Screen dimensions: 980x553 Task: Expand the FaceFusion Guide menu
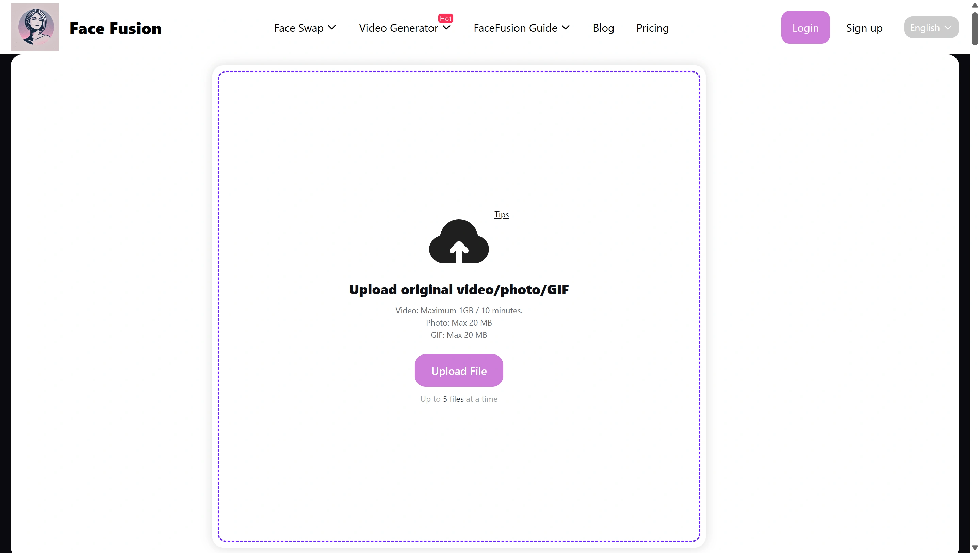(522, 28)
